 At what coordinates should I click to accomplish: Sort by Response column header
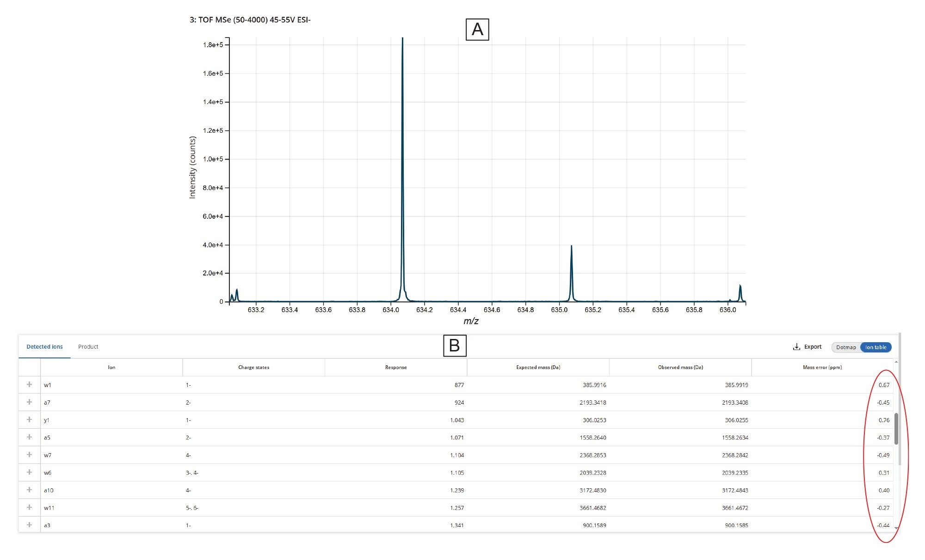tap(396, 367)
